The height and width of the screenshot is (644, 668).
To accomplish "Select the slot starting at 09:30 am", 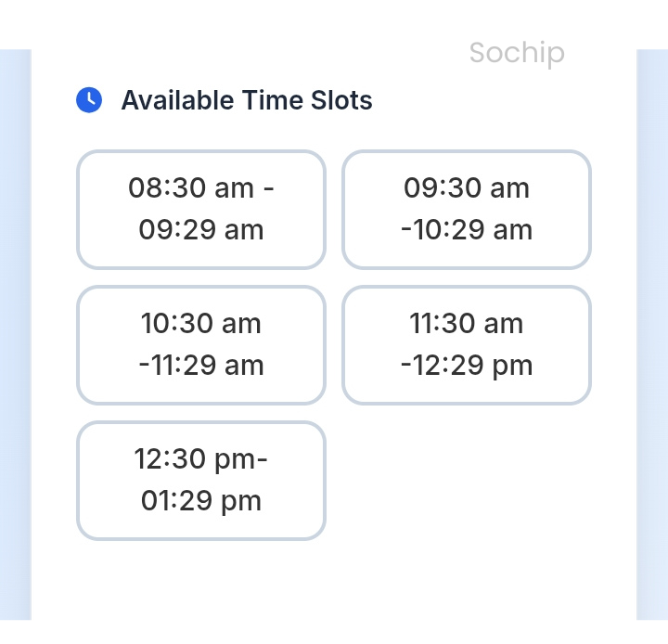I will 467,210.
